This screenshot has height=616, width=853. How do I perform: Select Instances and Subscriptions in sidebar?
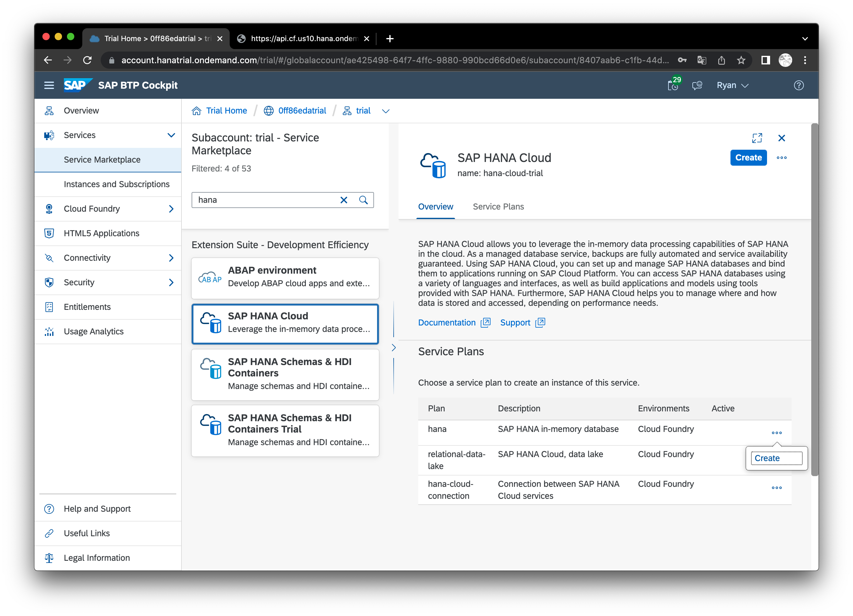pyautogui.click(x=117, y=184)
